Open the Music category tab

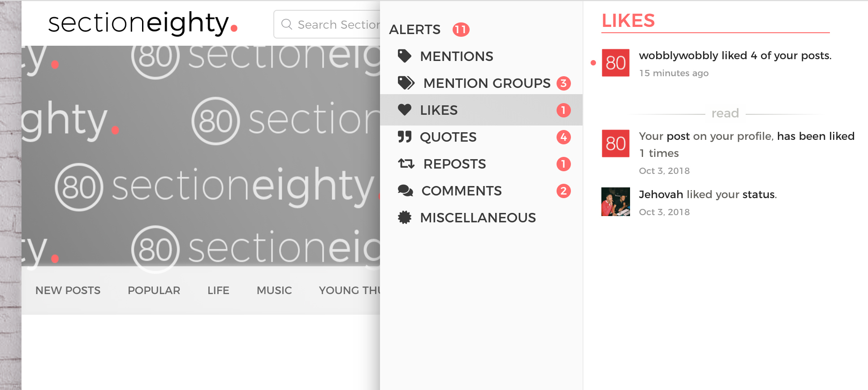click(x=274, y=290)
